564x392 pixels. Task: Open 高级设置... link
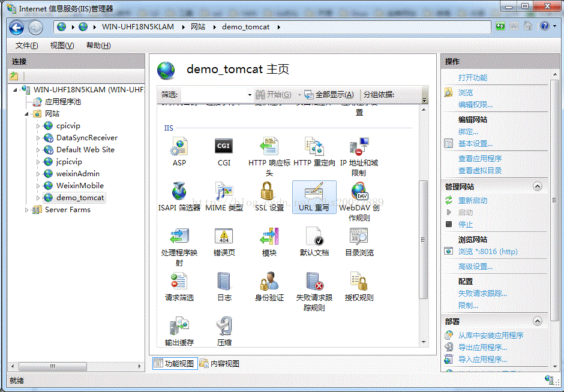[x=476, y=267]
